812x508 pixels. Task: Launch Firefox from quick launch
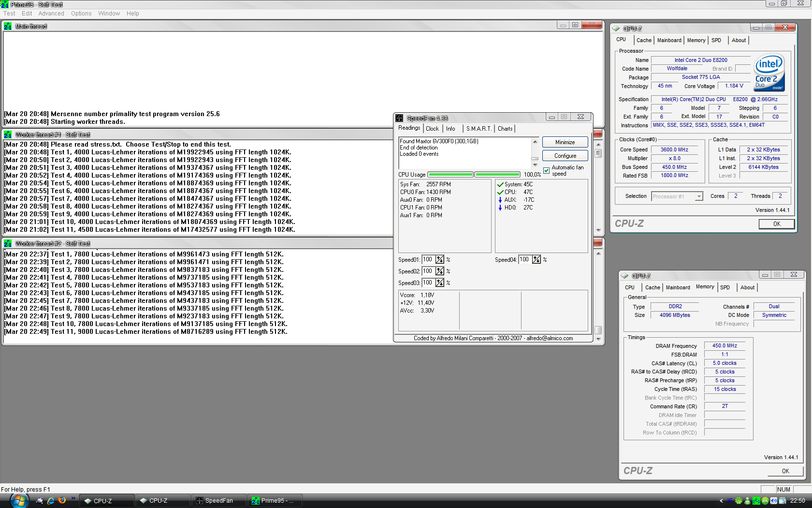(62, 501)
